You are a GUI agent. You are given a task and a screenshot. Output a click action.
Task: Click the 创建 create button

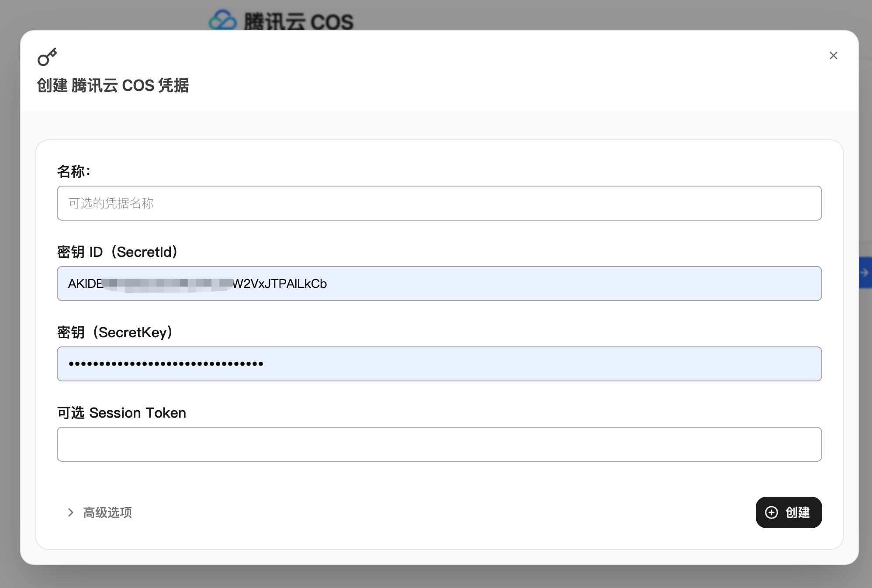(789, 512)
